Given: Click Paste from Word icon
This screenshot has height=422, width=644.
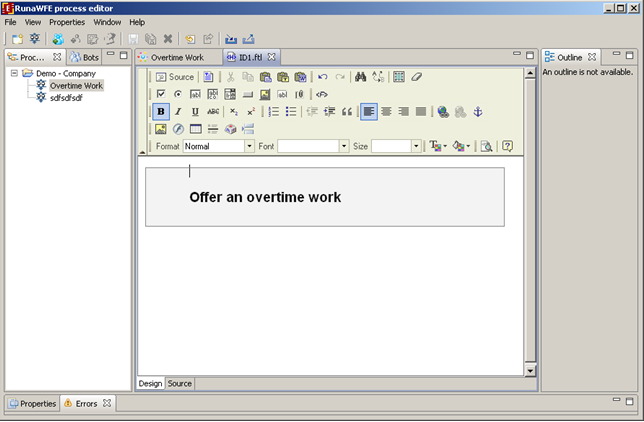Looking at the screenshot, I should pyautogui.click(x=301, y=77).
